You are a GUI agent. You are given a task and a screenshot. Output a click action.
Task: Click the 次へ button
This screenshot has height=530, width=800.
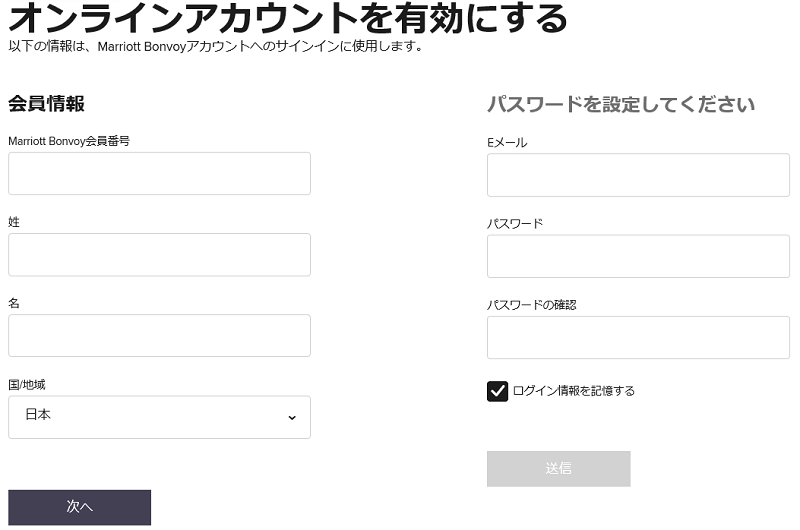tap(80, 508)
